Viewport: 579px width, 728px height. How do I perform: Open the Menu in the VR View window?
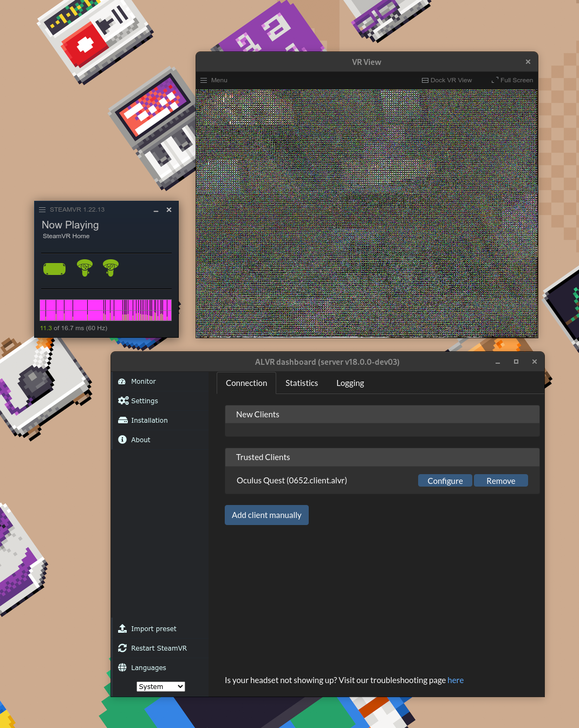pos(214,80)
